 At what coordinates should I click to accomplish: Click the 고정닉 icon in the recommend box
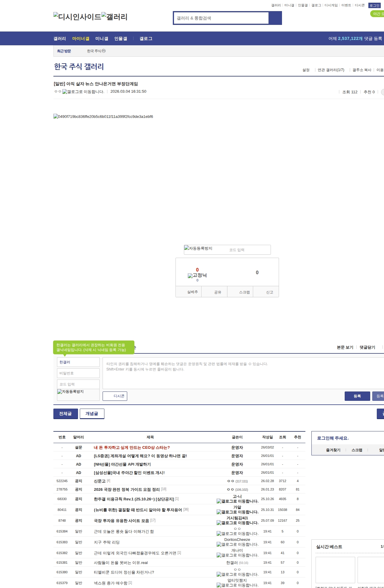coord(197,275)
